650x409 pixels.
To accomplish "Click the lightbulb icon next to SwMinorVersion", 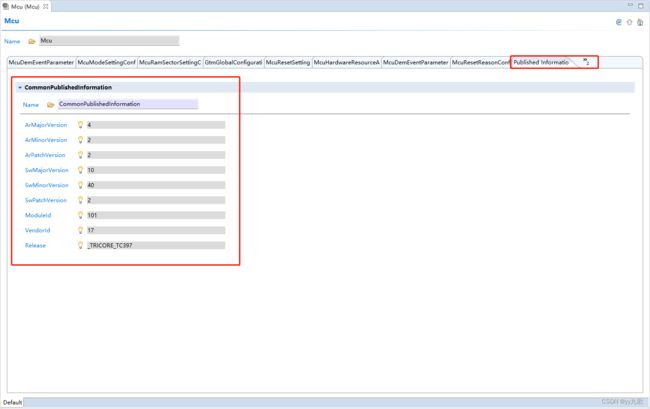I will [x=80, y=185].
